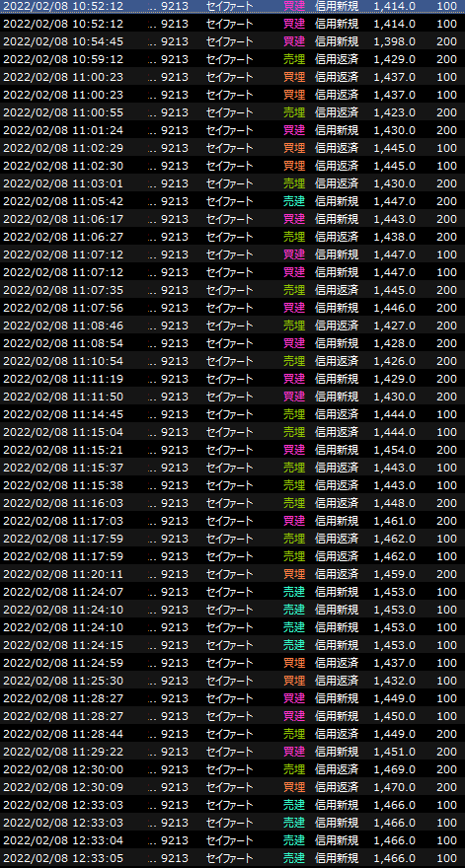Click the 12:33:05 timestamp cell
Screen dimensions: 465x868
pos(63,856)
